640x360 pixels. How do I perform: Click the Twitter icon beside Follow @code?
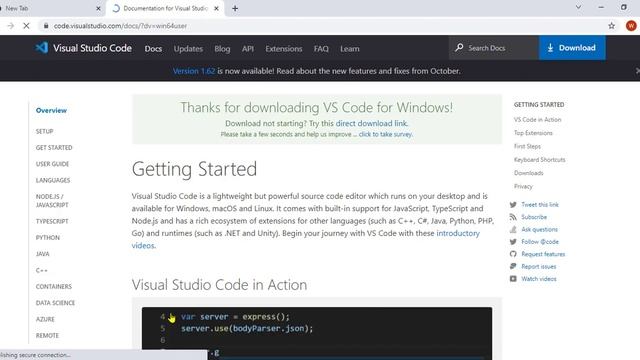pos(513,242)
